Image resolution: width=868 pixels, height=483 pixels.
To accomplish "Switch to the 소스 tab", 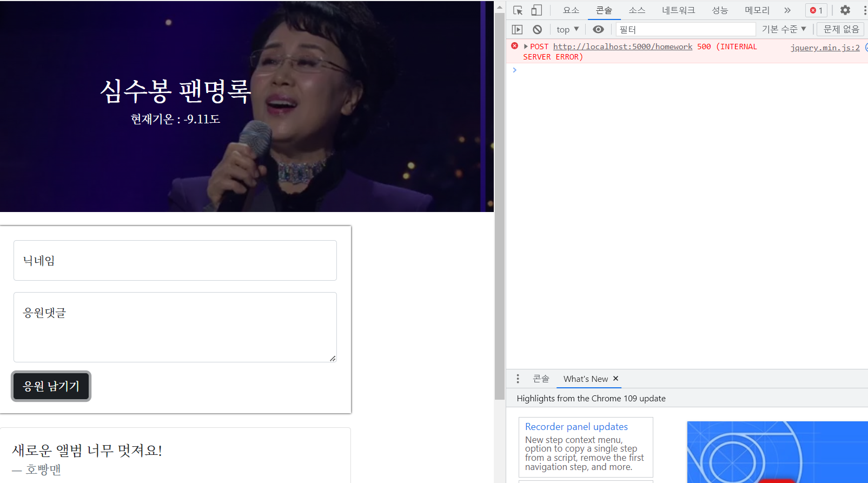I will point(637,10).
